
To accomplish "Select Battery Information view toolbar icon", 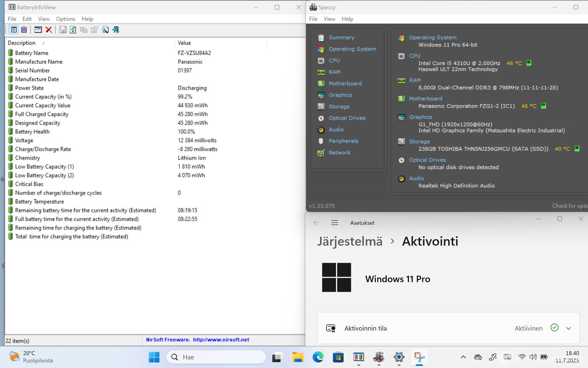I will pos(14,30).
